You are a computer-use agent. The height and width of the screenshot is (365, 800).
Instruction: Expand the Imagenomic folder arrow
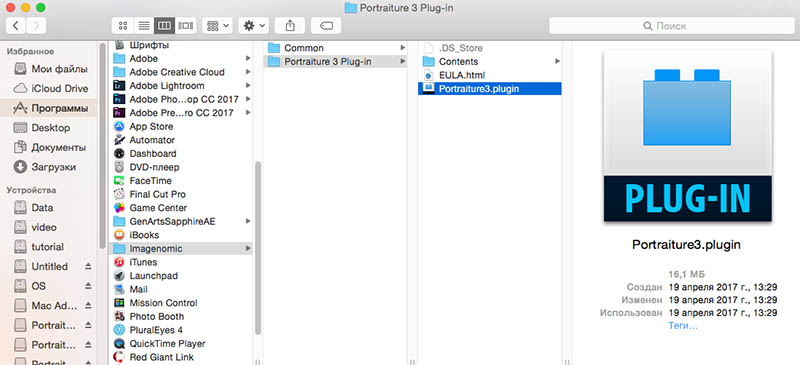coord(248,248)
